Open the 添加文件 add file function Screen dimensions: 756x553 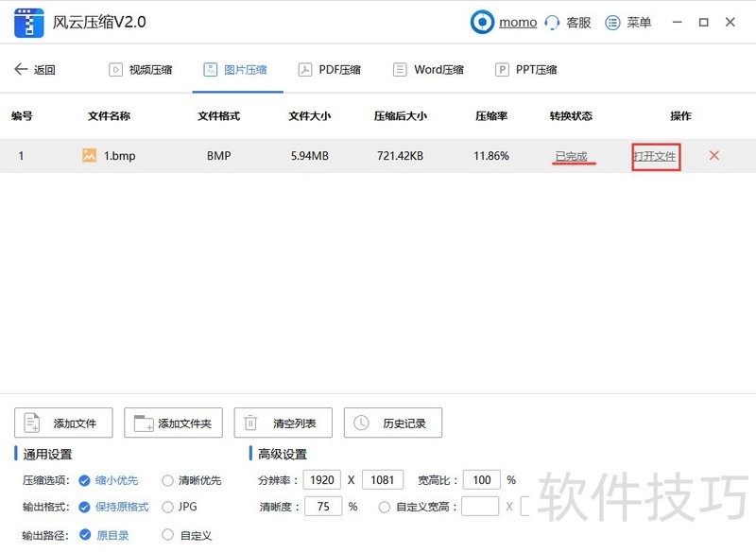pyautogui.click(x=64, y=423)
